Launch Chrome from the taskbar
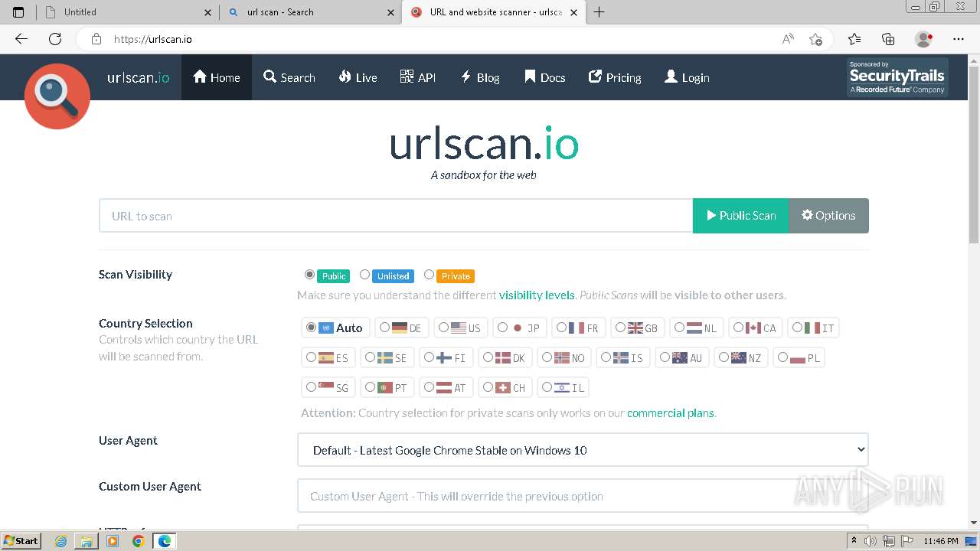 [138, 541]
